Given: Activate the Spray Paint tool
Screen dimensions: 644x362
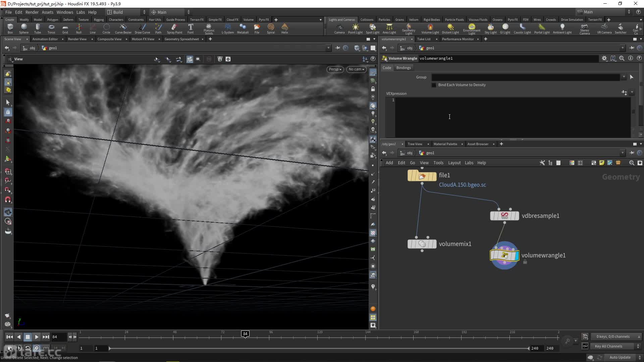Looking at the screenshot, I should point(174,28).
